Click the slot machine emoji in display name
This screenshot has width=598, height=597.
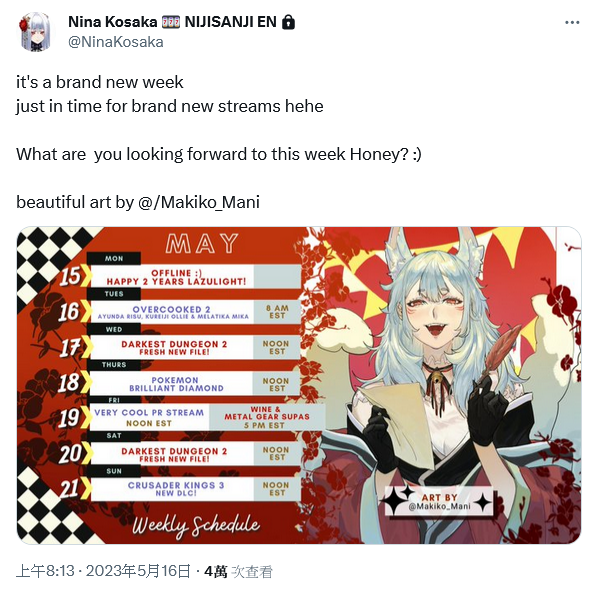click(x=170, y=23)
